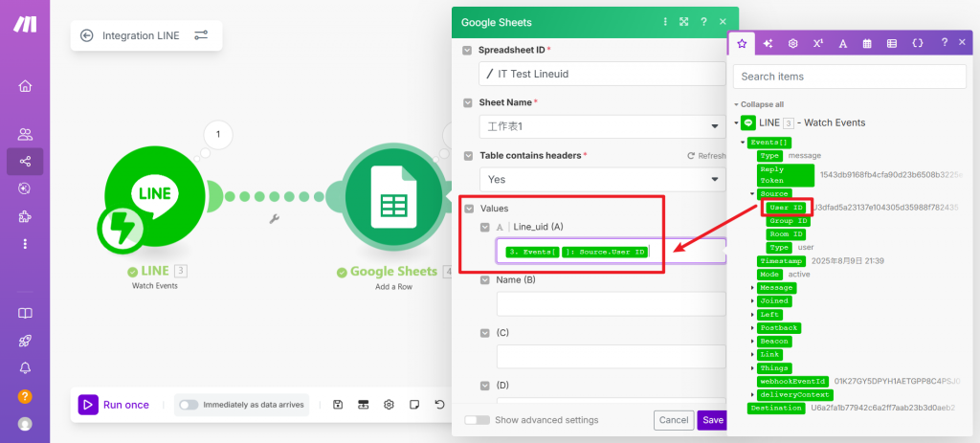Click the Name (B) empty input field

pos(612,303)
